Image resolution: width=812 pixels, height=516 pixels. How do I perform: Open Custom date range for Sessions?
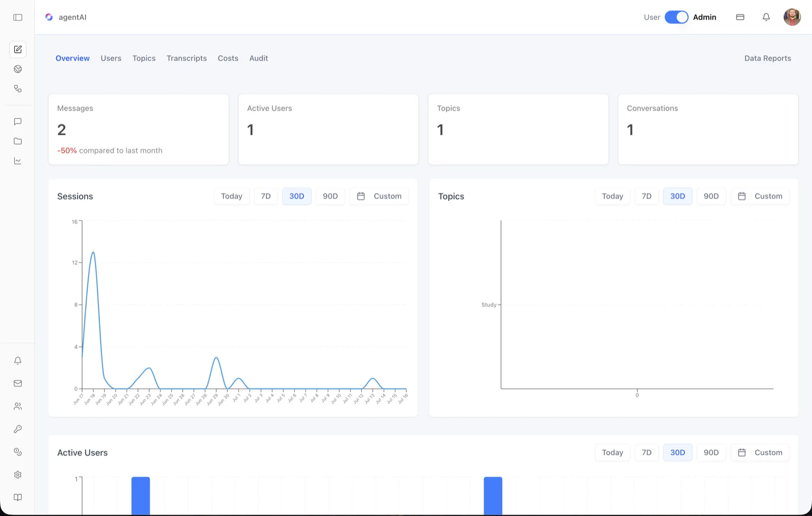(379, 196)
